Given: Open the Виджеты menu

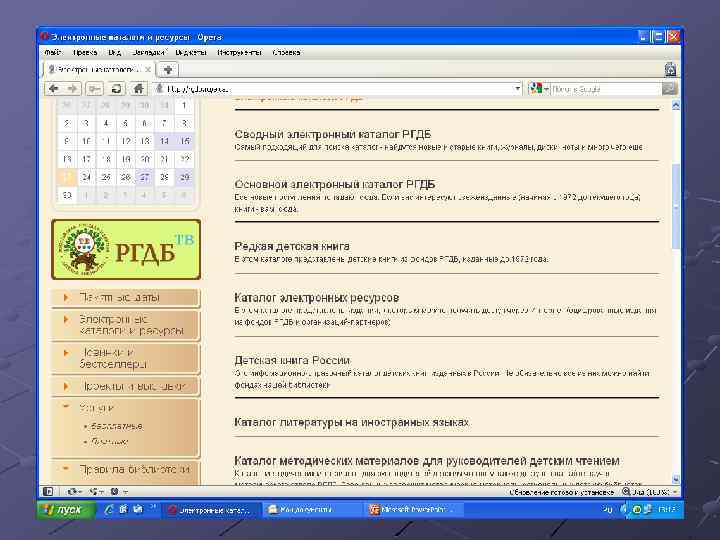Looking at the screenshot, I should [191, 52].
